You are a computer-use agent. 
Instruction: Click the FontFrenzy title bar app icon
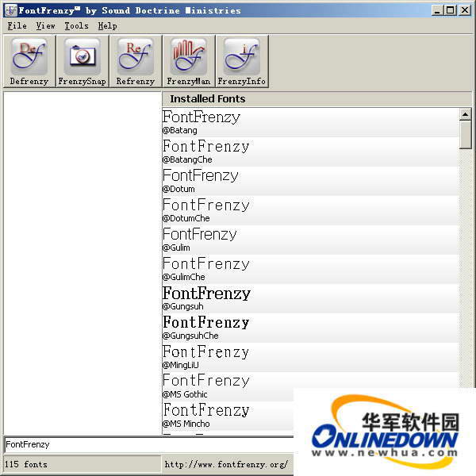coord(10,10)
